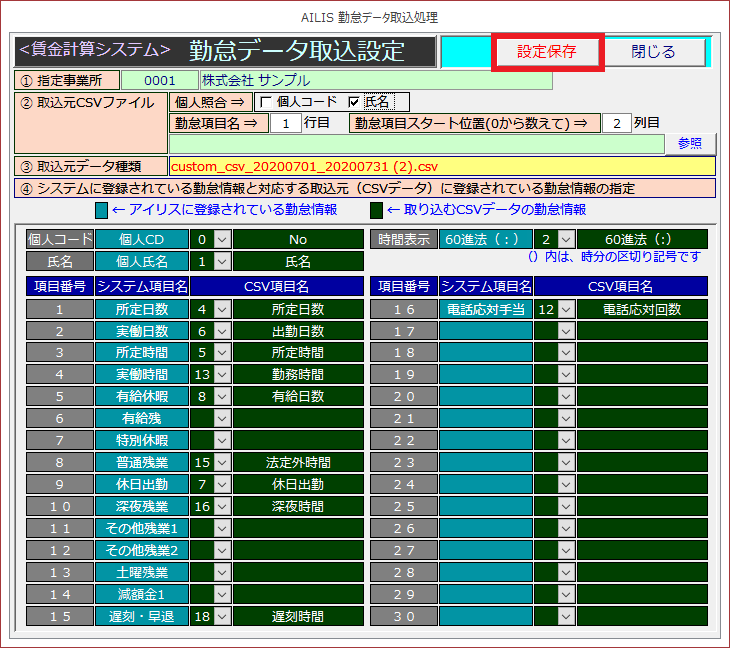
Task: Open the 遅刻・早退 column dropdown
Action: tap(222, 616)
